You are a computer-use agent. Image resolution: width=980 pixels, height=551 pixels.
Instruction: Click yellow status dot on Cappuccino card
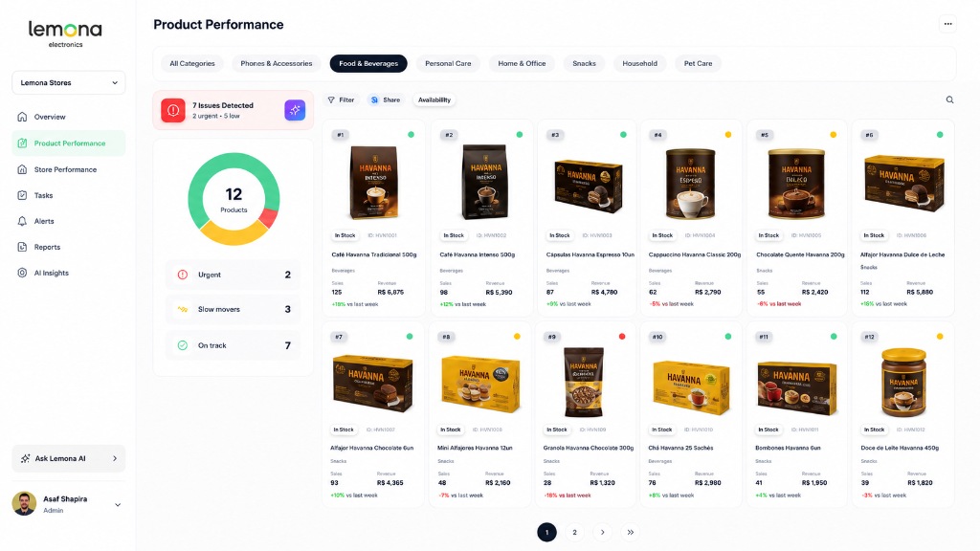[728, 135]
